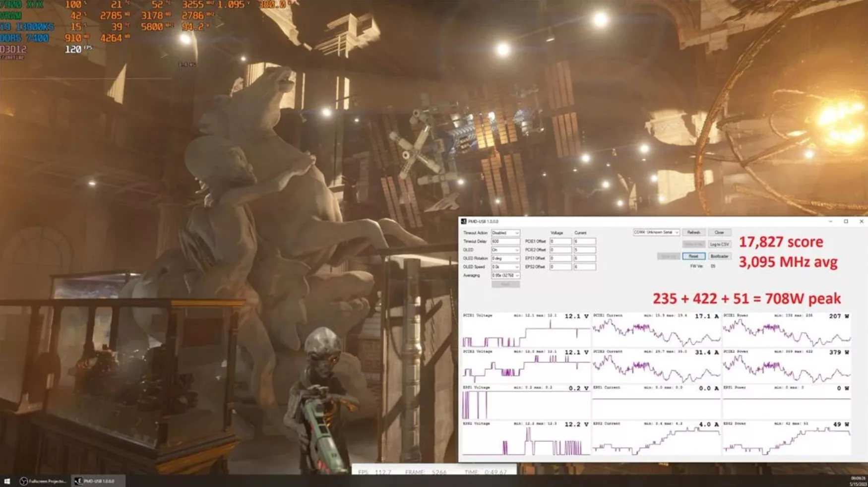This screenshot has width=868, height=487.
Task: Click the Bootloader button
Action: [x=719, y=256]
